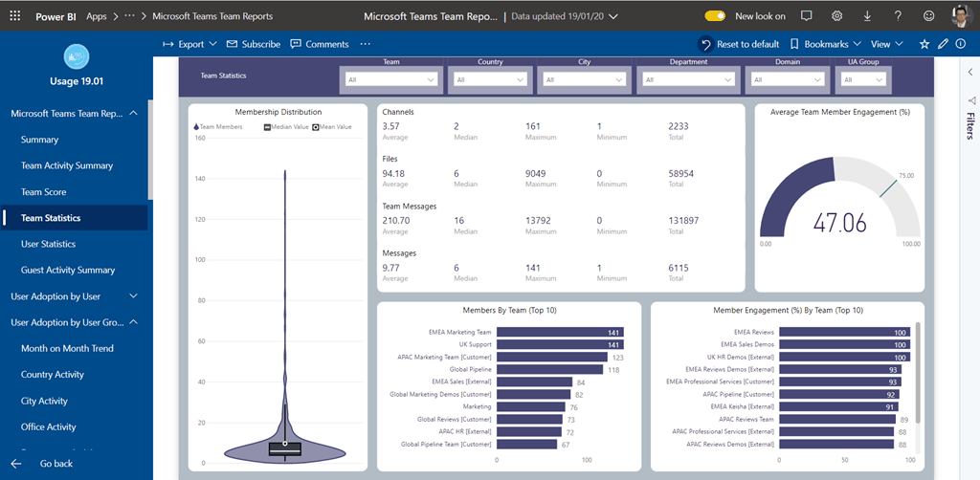This screenshot has height=480, width=980.
Task: Select Team Score in the sidebar
Action: click(44, 192)
